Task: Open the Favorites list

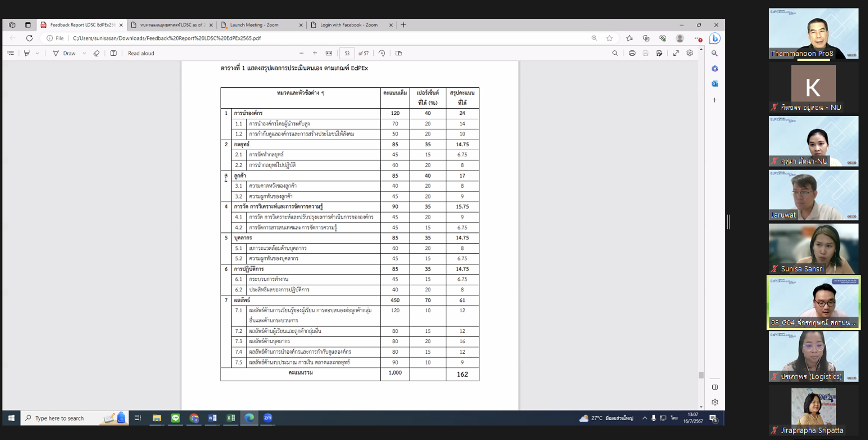Action: coord(630,38)
